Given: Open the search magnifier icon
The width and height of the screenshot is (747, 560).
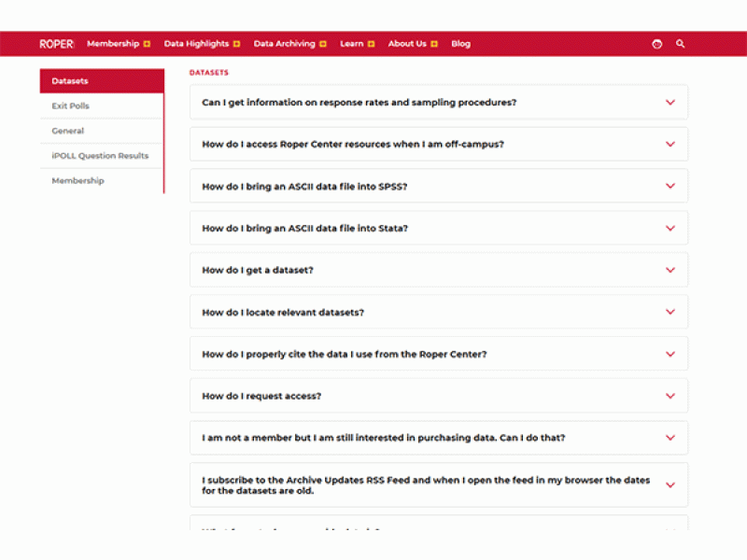Looking at the screenshot, I should pos(681,44).
